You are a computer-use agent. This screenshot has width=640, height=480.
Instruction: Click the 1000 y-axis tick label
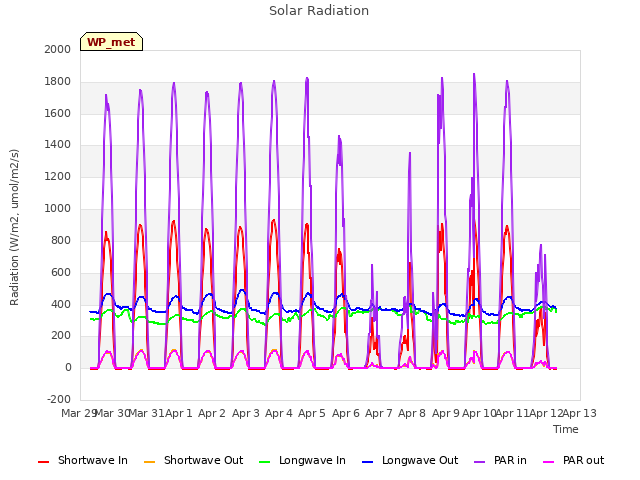58,208
